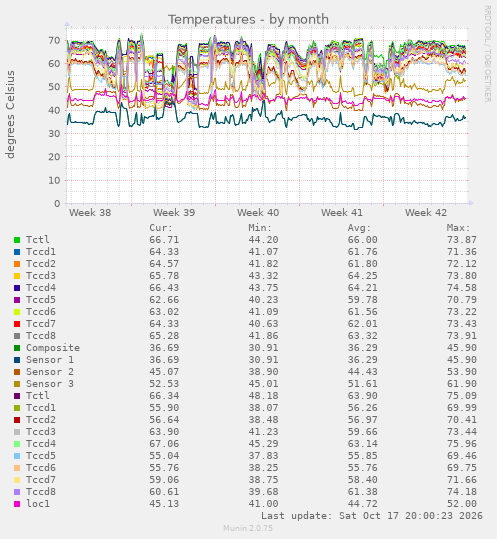The image size is (497, 539).
Task: Click the Tccd5 light blue swatch beside 55.04
Action: coord(17,456)
